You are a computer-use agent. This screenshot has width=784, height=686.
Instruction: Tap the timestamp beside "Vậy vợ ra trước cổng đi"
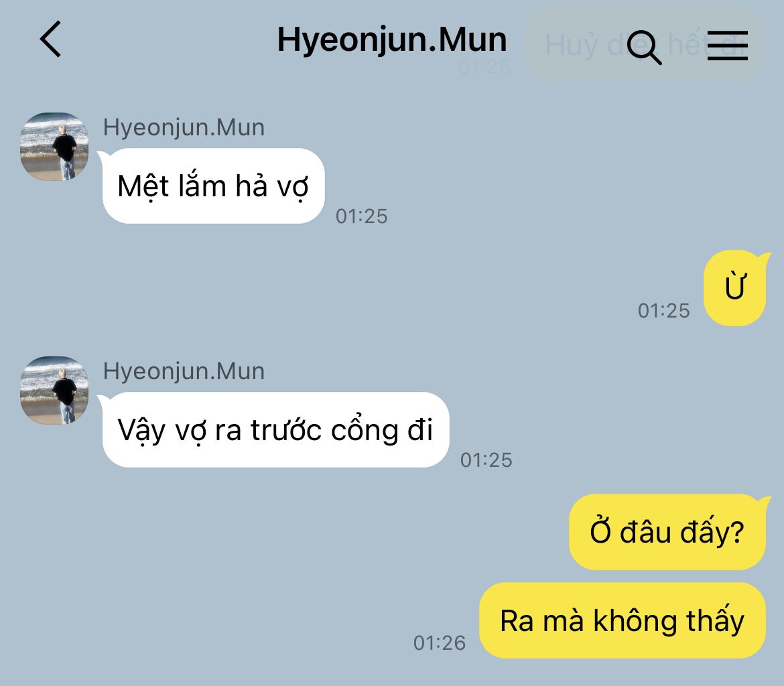(486, 460)
